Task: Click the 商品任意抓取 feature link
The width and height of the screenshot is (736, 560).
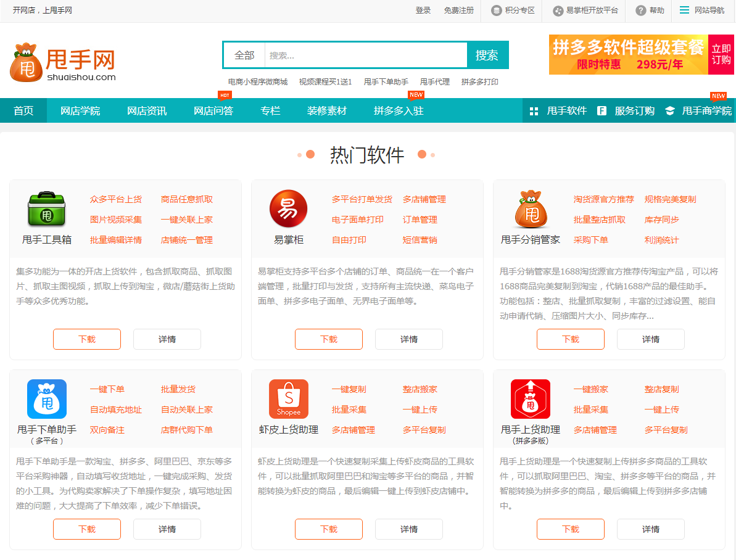Action: click(187, 199)
